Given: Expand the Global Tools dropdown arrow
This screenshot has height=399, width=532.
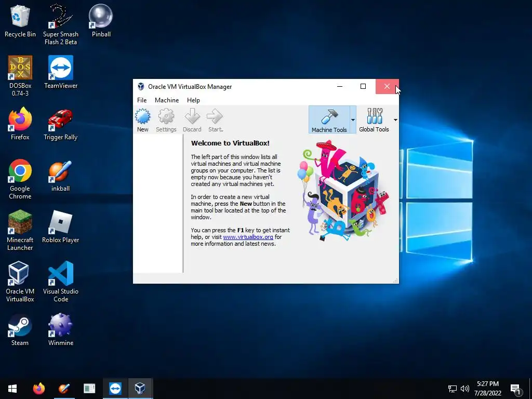Looking at the screenshot, I should tap(395, 120).
